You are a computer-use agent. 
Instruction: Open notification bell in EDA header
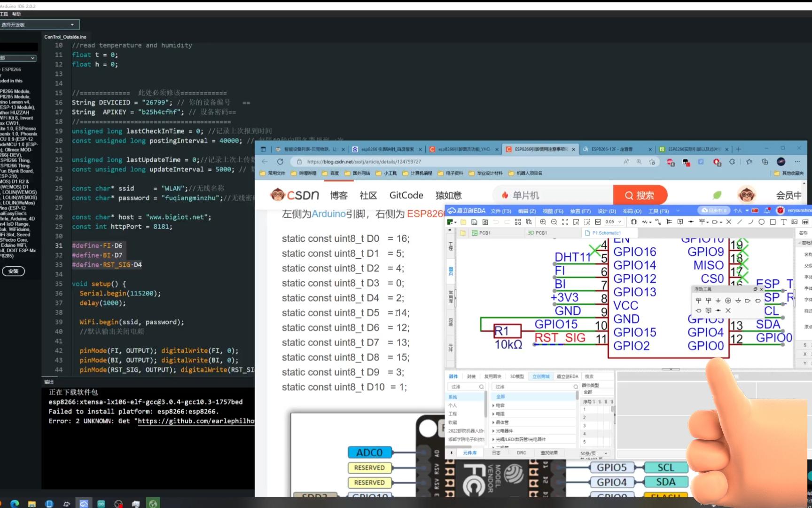767,210
